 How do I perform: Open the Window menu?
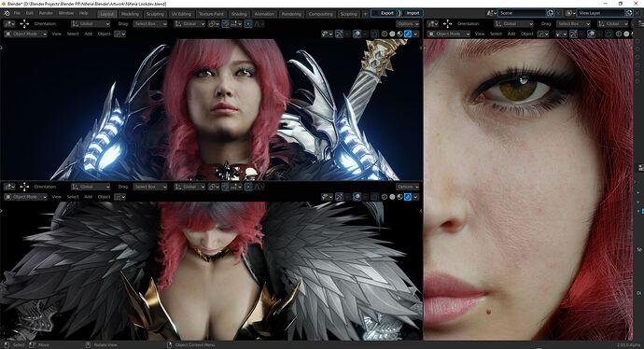click(x=66, y=13)
